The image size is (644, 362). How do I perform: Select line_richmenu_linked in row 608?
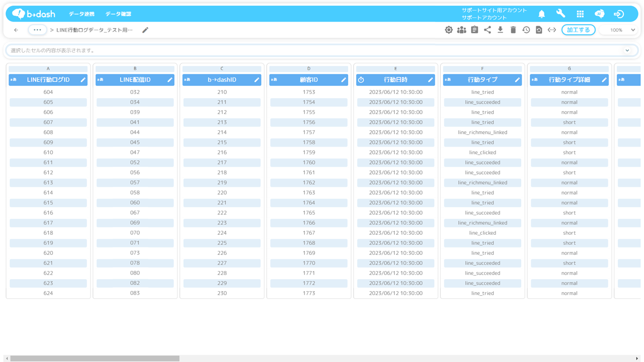[x=482, y=132]
